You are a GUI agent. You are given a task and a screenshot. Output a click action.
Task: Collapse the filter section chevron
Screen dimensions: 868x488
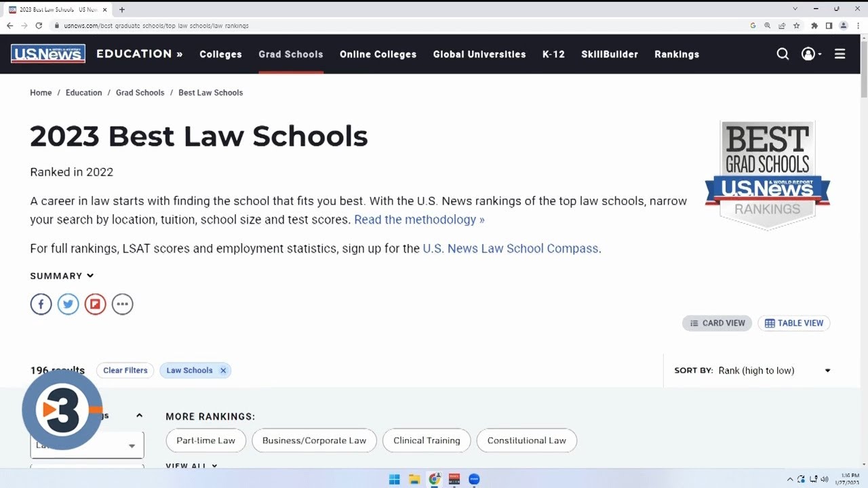click(x=139, y=415)
